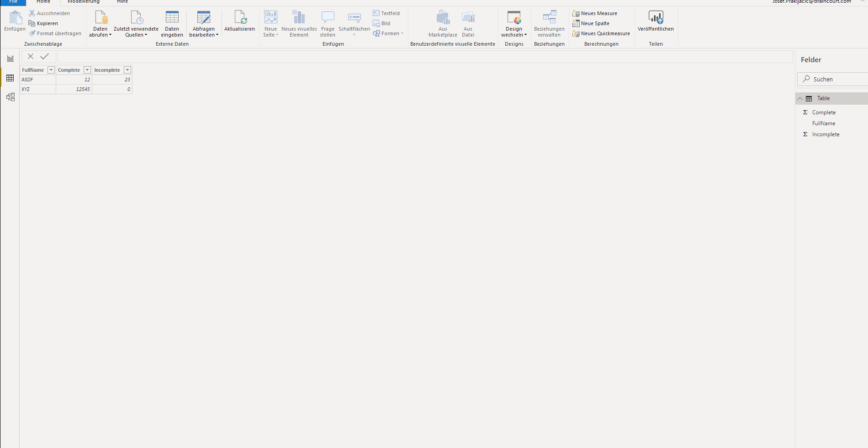Switch to the Hilfe tab
Screen dimensions: 868x448
[x=122, y=2]
